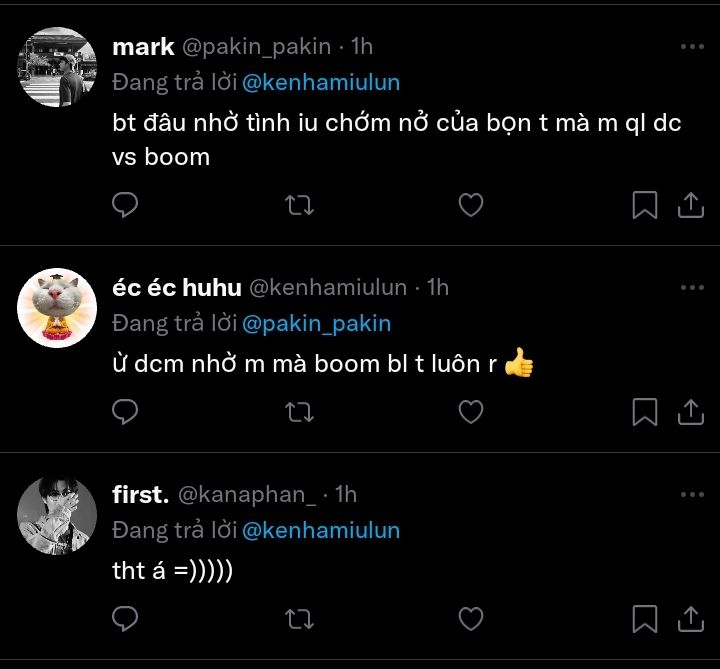720x669 pixels.
Task: Retweet the tweet from first.
Action: (x=299, y=618)
